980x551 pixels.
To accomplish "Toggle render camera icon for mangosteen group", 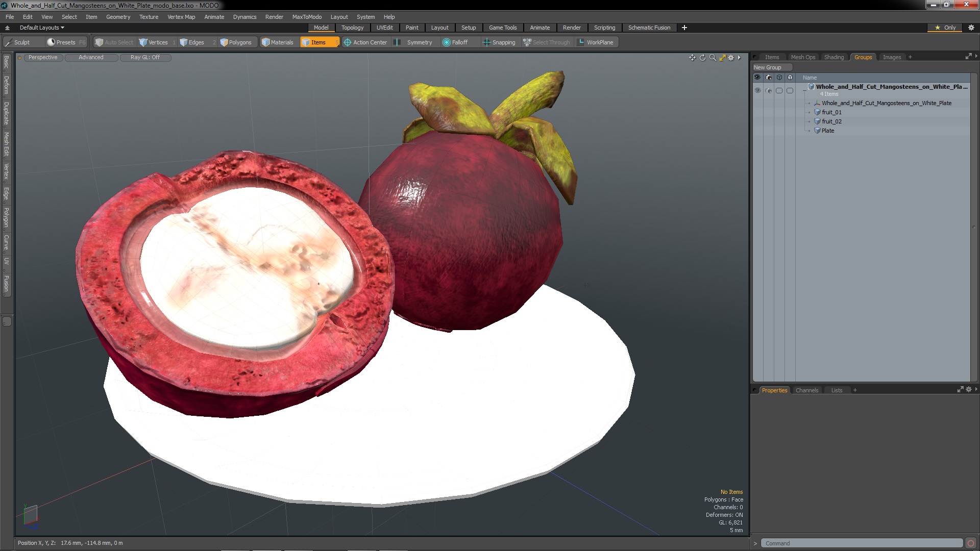I will (x=769, y=90).
